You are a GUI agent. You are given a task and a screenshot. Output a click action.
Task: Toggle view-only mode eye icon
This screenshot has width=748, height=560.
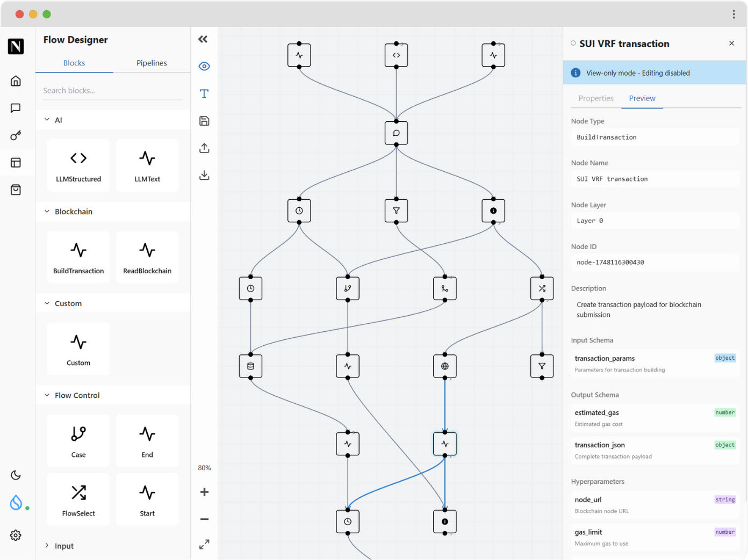pyautogui.click(x=204, y=67)
